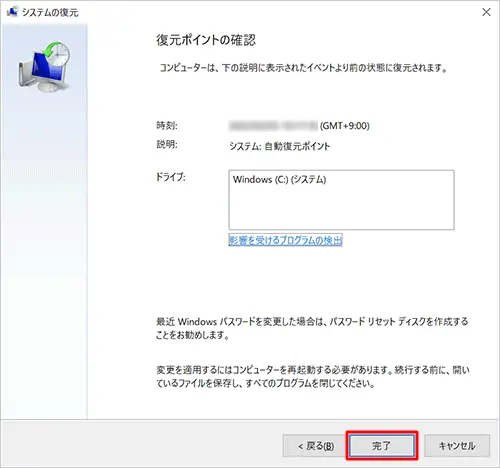
Task: Go back with the 戻る(B) button
Action: (316, 446)
